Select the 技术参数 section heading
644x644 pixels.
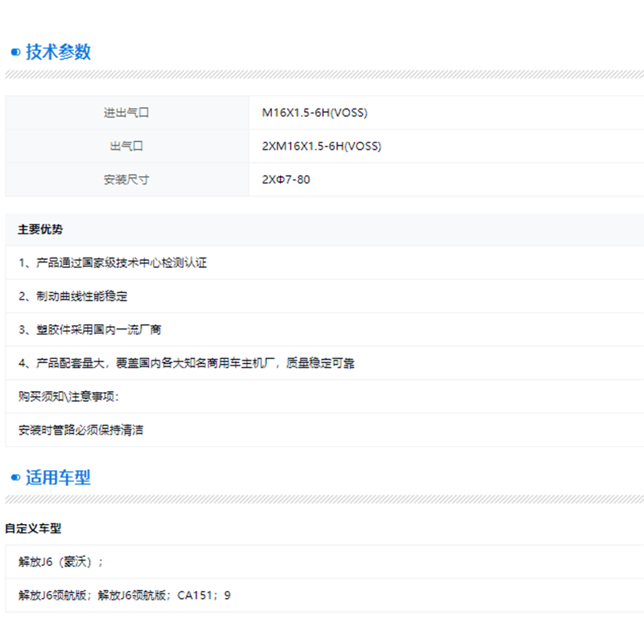pos(58,52)
